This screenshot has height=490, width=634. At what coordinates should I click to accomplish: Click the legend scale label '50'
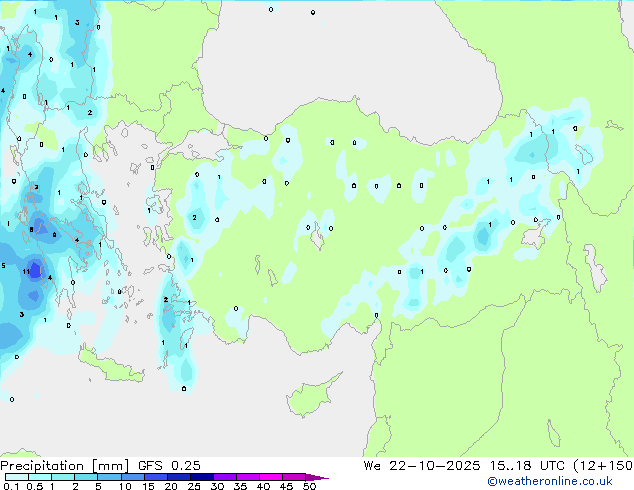click(310, 486)
